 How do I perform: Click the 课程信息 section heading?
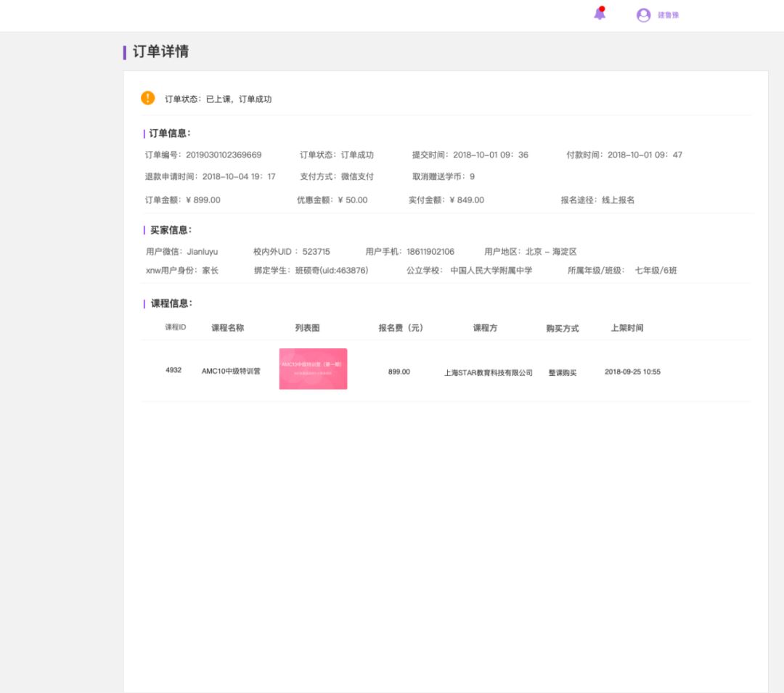tap(171, 303)
